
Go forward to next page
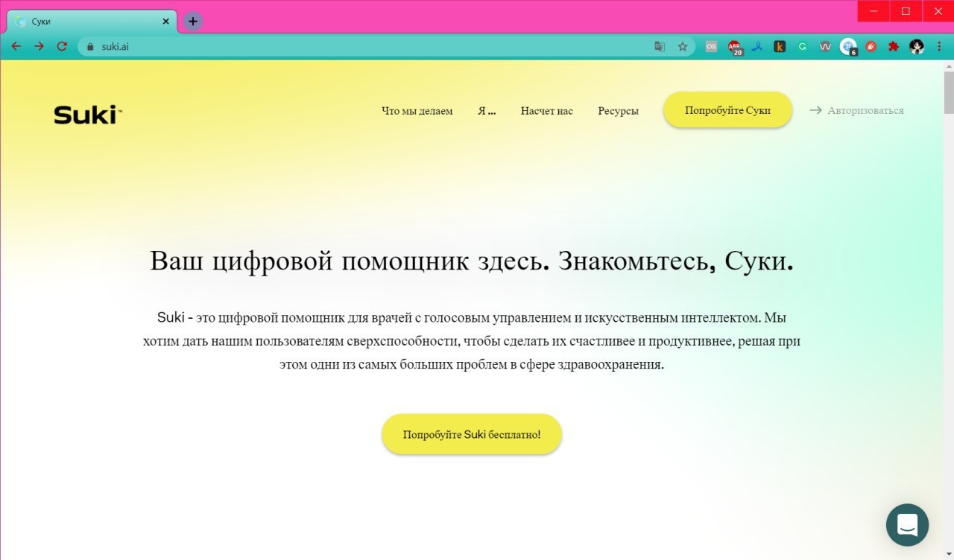point(39,46)
